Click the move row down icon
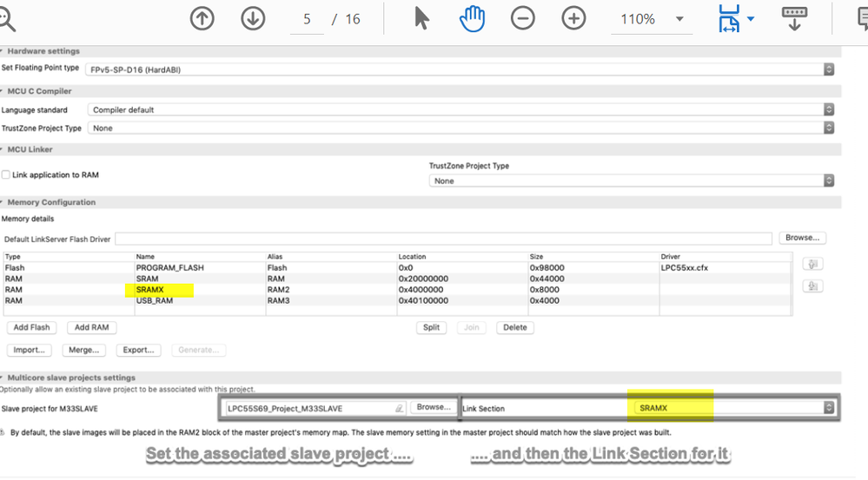 click(x=812, y=286)
